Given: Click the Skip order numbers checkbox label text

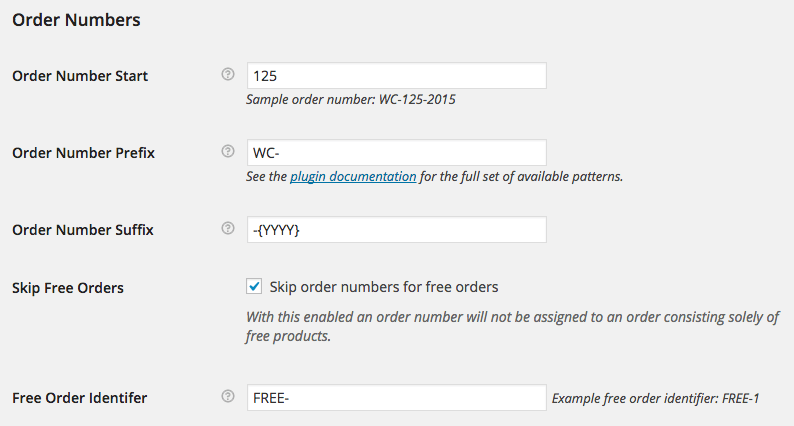Looking at the screenshot, I should (x=384, y=288).
